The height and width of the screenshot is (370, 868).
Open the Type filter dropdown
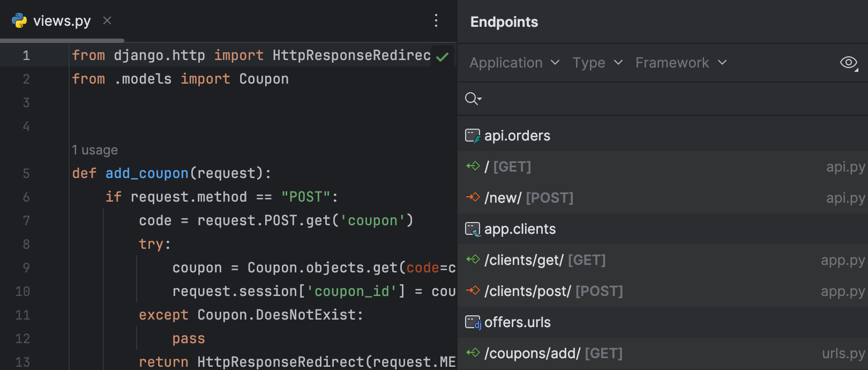pyautogui.click(x=597, y=63)
